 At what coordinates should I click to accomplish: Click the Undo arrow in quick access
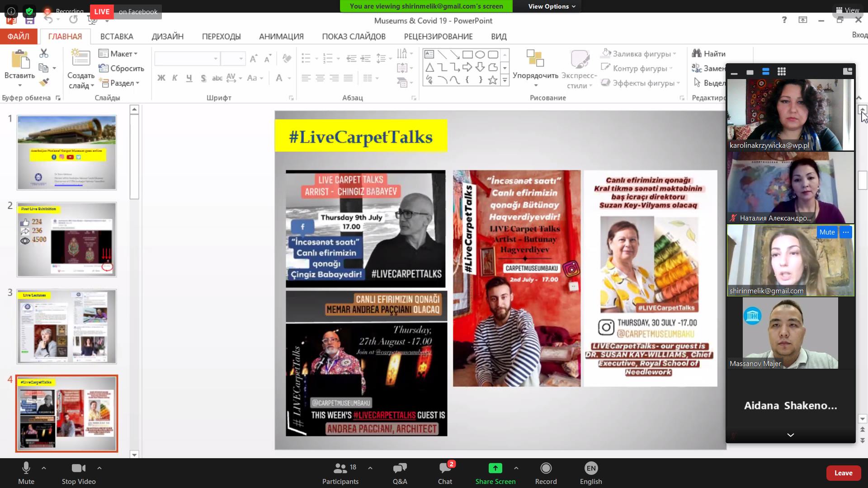(x=49, y=19)
